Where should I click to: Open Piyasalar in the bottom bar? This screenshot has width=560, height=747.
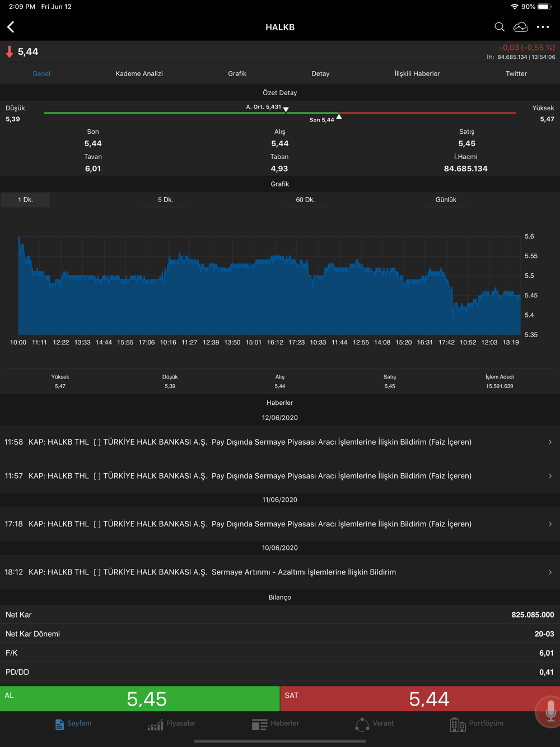pyautogui.click(x=172, y=723)
